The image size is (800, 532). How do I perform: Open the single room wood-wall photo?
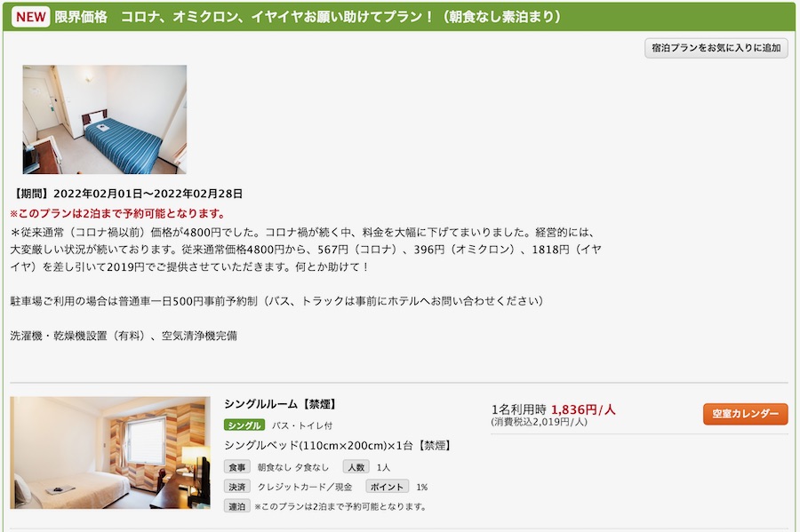pos(110,452)
